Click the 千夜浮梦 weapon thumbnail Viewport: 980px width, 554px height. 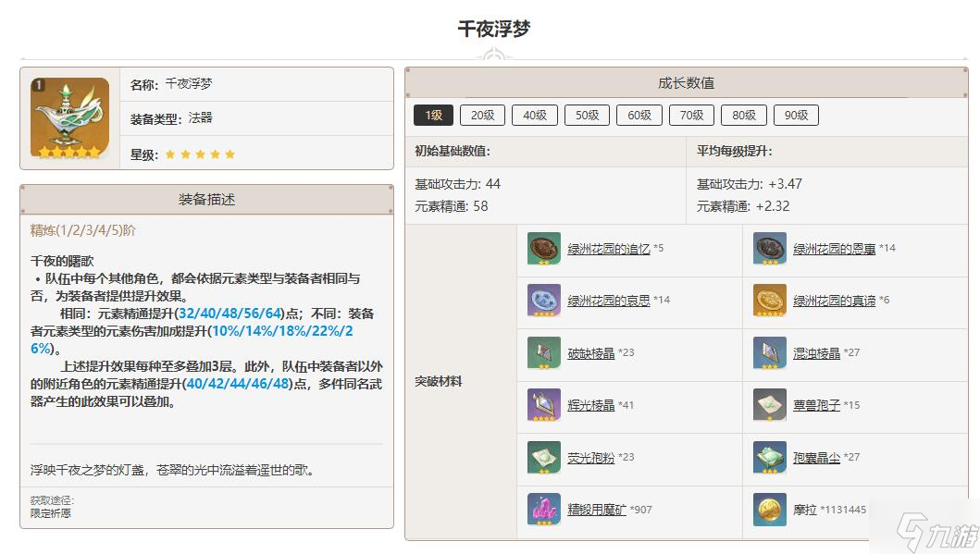coord(70,118)
